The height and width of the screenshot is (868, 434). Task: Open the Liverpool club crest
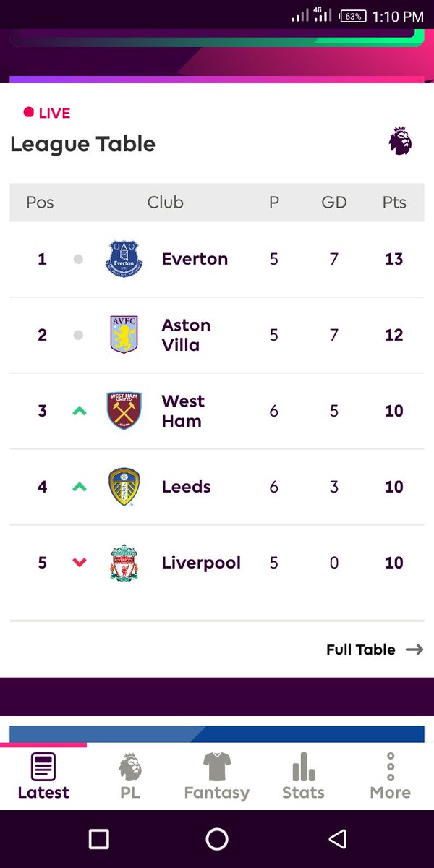124,563
